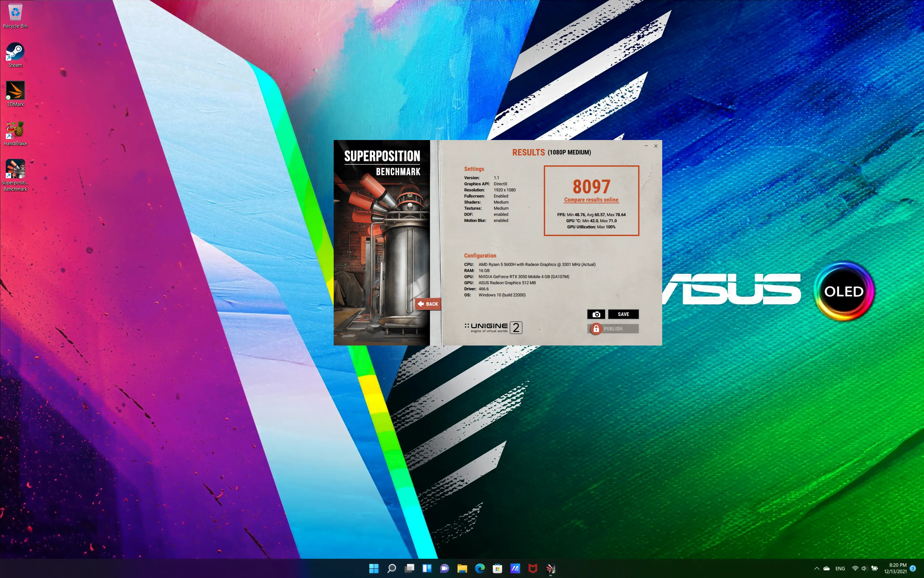Screen dimensions: 924x578
Task: Click the Superposition Benchmark artwork banner
Action: [382, 243]
